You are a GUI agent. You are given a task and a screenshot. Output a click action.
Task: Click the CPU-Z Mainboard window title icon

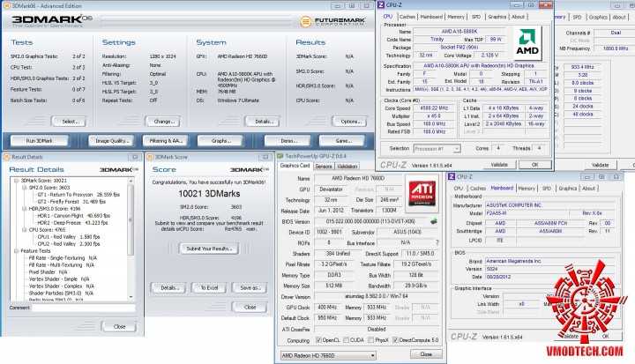tap(452, 176)
